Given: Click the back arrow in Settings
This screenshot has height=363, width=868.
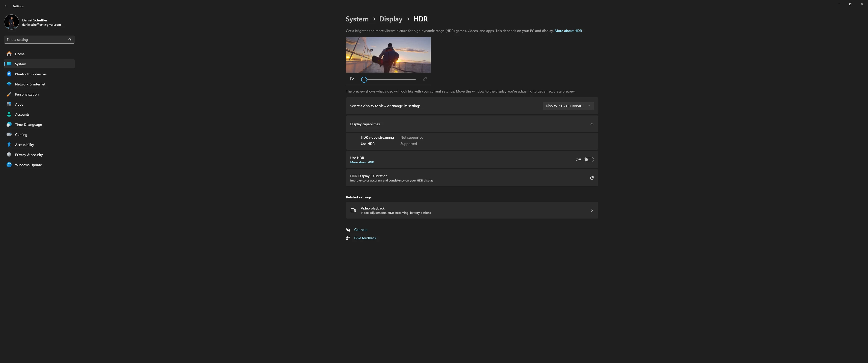Looking at the screenshot, I should pos(6,6).
